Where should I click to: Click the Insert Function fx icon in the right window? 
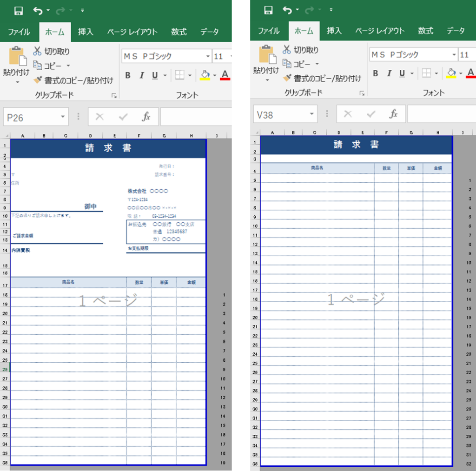tap(394, 114)
